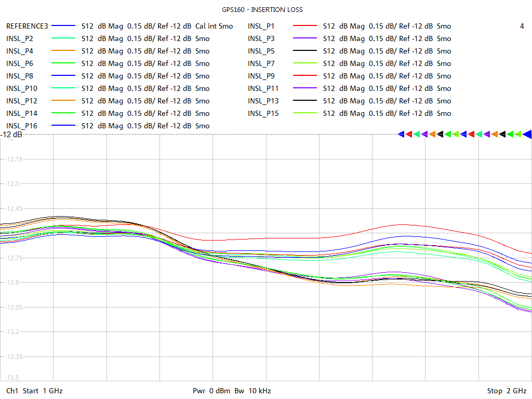
Task: Click the green line swatch beside INSL_P6
Action: (63, 63)
